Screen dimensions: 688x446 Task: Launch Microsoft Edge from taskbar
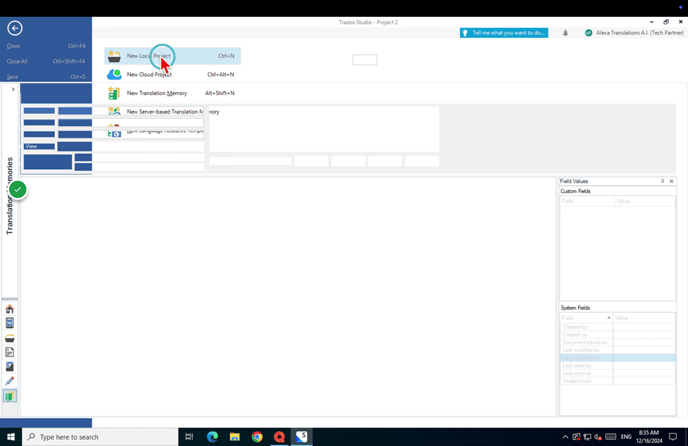[212, 437]
